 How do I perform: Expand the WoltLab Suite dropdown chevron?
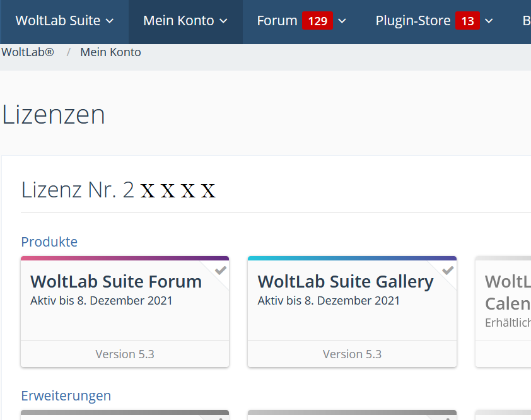(x=110, y=21)
